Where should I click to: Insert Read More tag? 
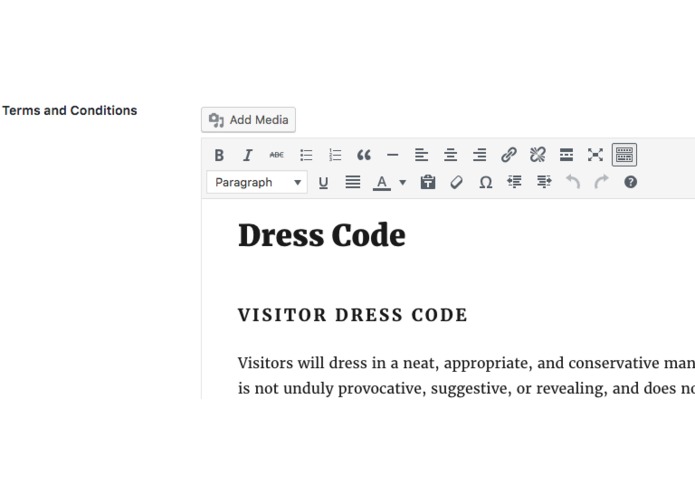pos(566,155)
